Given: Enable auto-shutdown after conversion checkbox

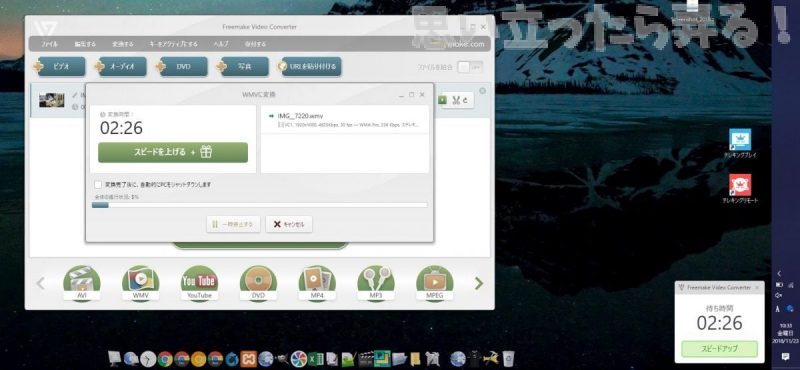Looking at the screenshot, I should pos(97,184).
